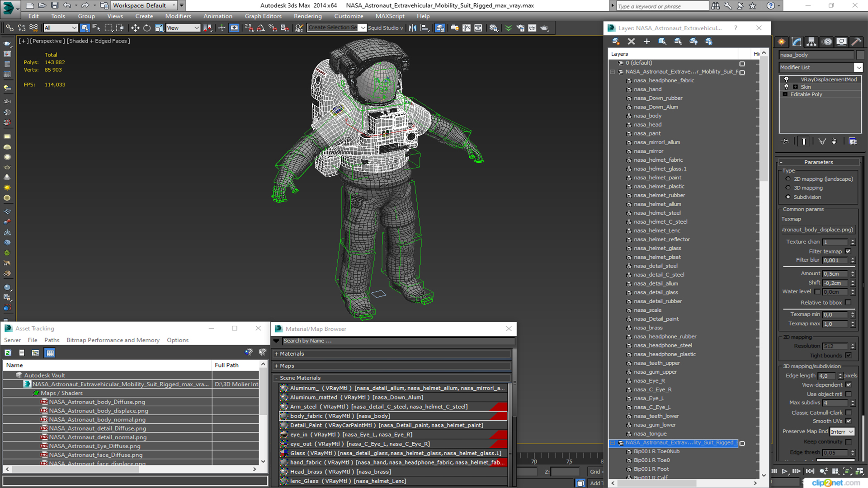Image resolution: width=868 pixels, height=488 pixels.
Task: Open the reference coordinate View dropdown
Action: [183, 28]
